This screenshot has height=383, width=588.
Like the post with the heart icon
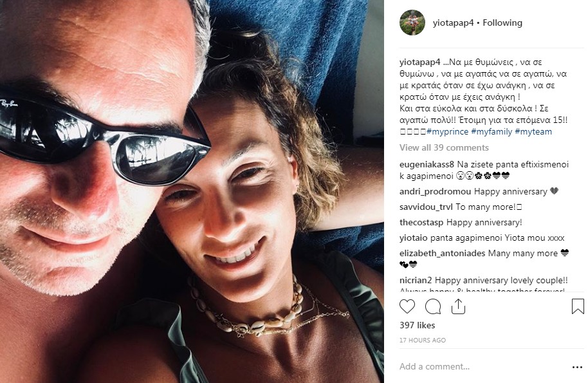(407, 306)
